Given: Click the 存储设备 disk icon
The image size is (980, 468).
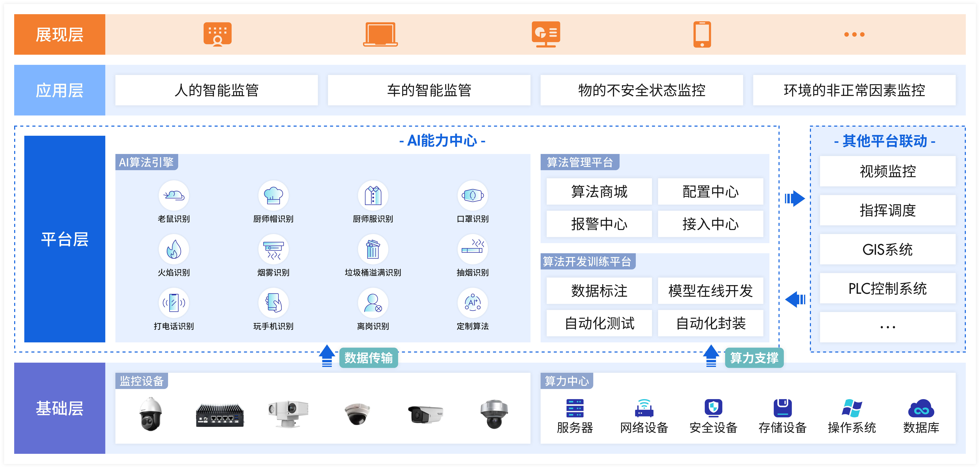Looking at the screenshot, I should coord(783,408).
